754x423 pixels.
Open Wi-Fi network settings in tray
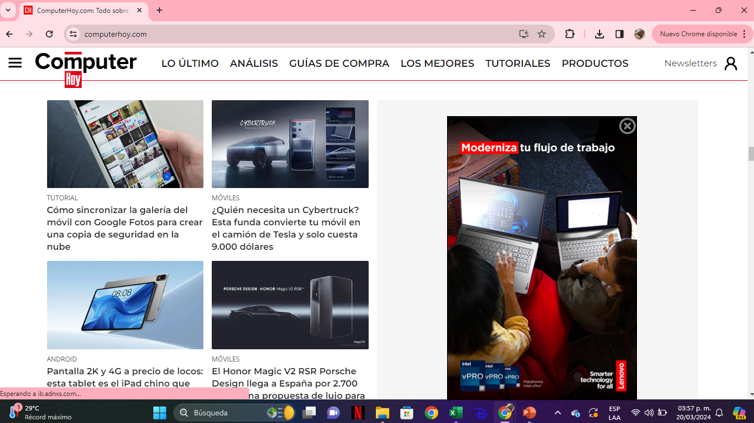click(x=635, y=412)
